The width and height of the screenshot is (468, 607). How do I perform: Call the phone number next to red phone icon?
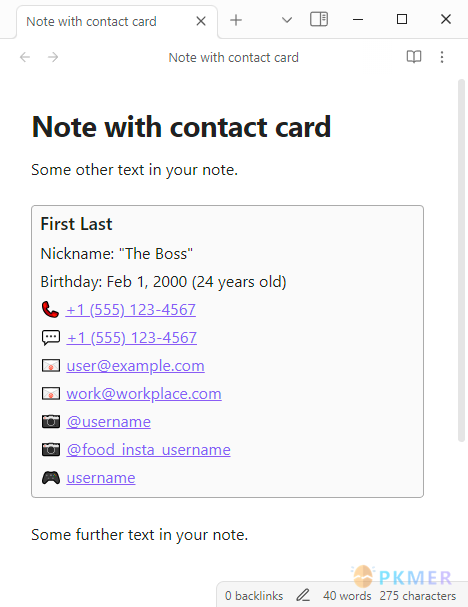pos(131,310)
